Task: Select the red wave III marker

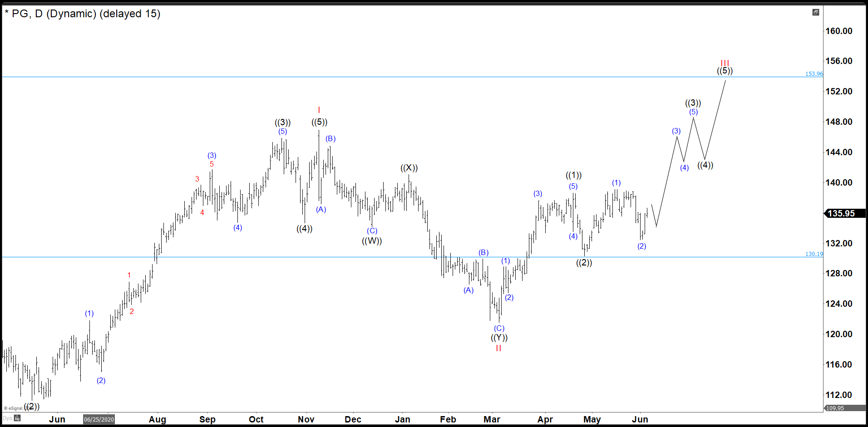Action: [x=725, y=63]
